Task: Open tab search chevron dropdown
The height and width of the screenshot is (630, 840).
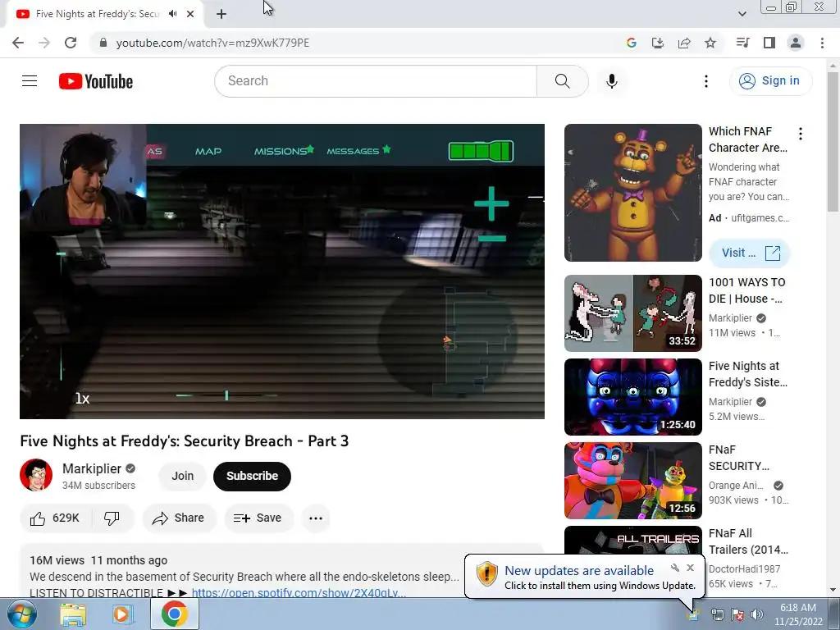Action: (x=742, y=14)
